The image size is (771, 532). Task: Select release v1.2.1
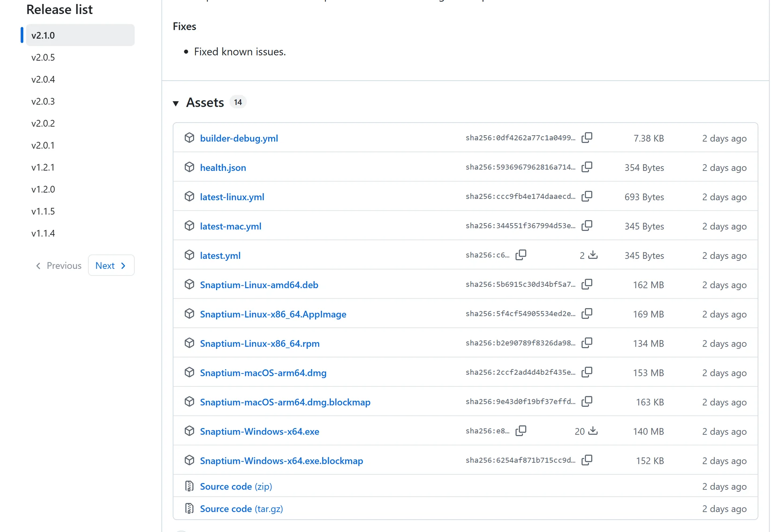(x=43, y=167)
